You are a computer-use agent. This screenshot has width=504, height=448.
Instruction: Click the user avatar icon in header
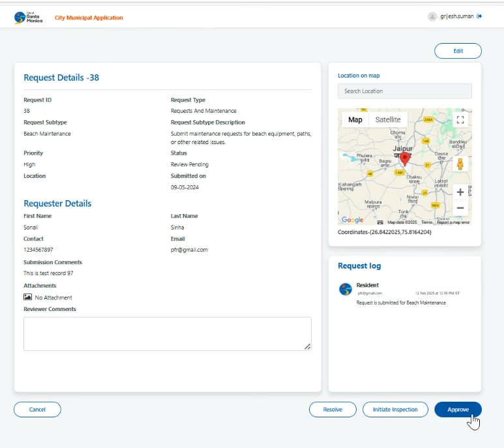(432, 16)
